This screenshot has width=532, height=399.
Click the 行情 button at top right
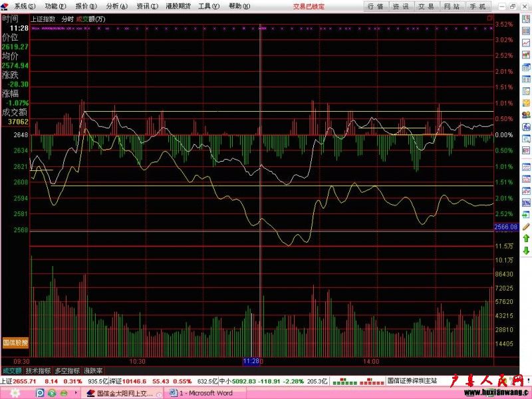(x=376, y=7)
